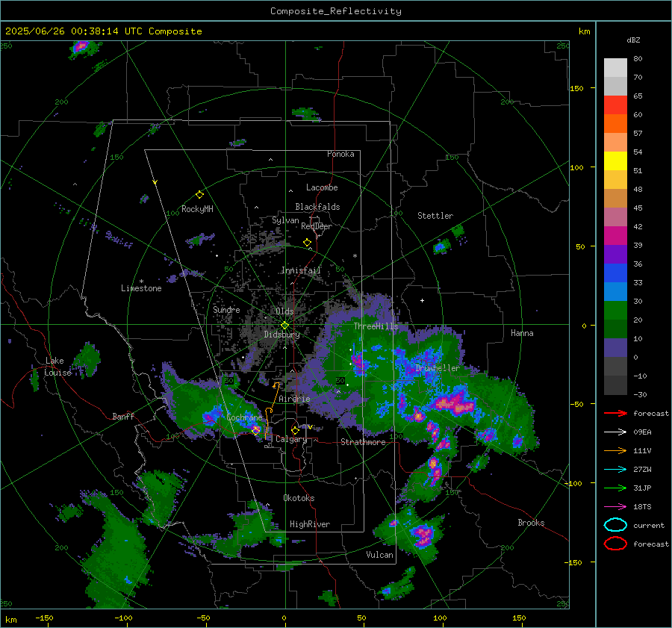The image size is (672, 628).
Task: Select the cyan 27ZW arrow icon
Action: click(x=615, y=470)
